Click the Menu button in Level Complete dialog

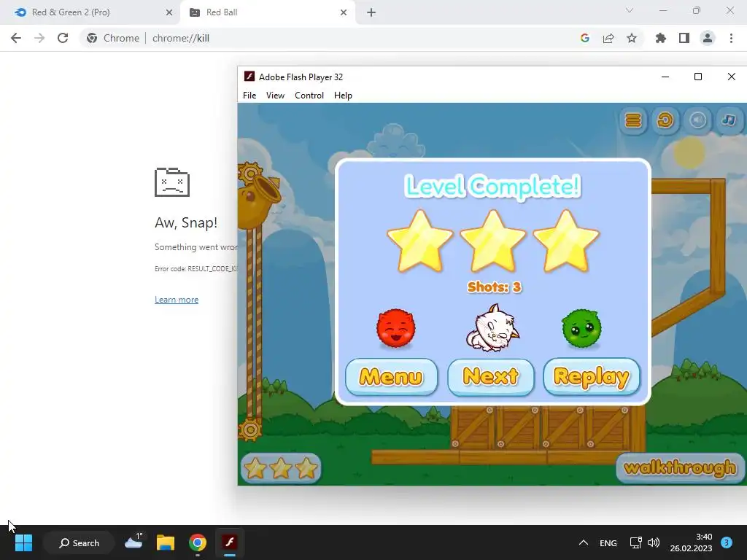click(x=391, y=377)
